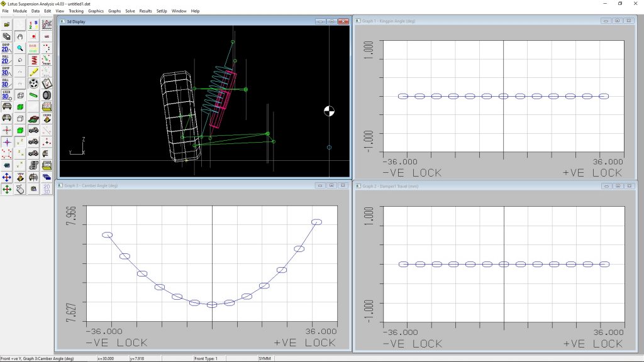Open the Edit menu
This screenshot has height=362, width=644.
point(48,11)
